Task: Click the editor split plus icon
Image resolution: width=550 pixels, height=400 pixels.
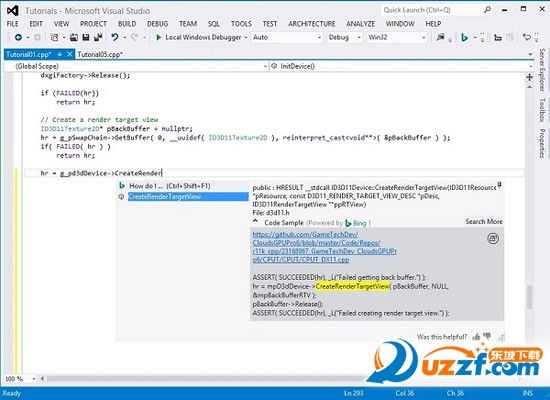Action: coord(529,77)
